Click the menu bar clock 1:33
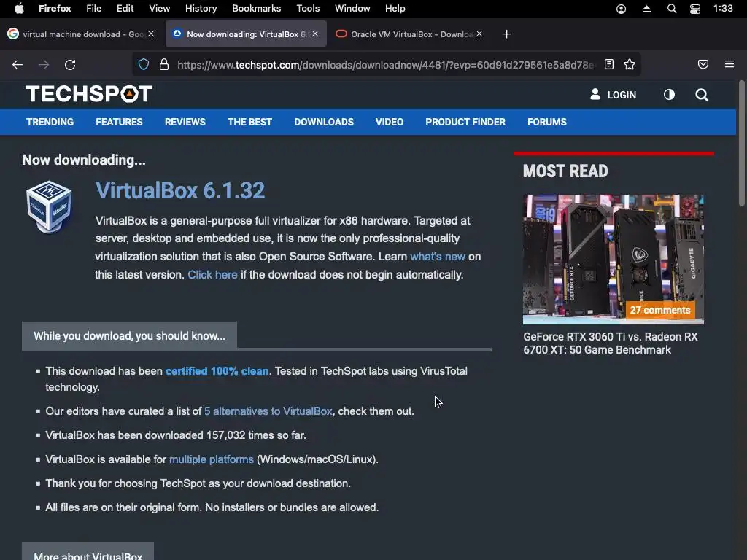Screen dimensions: 747x560 tap(723, 9)
